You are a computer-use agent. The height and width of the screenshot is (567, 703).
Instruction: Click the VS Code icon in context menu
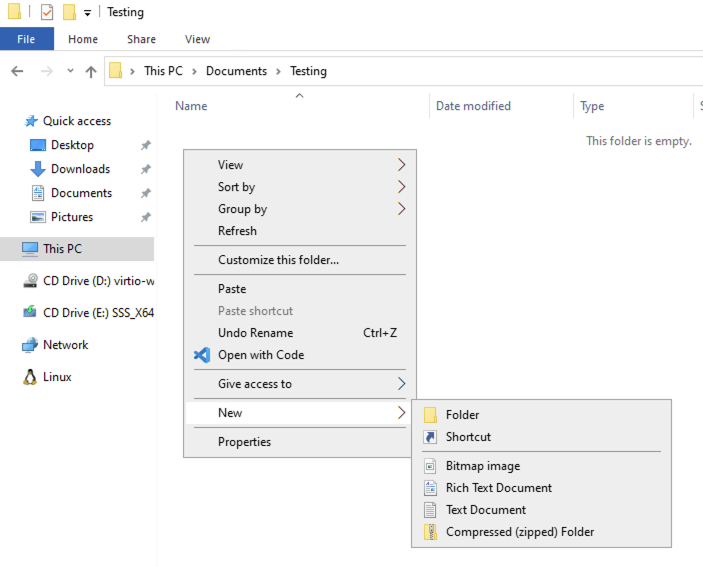[x=202, y=355]
